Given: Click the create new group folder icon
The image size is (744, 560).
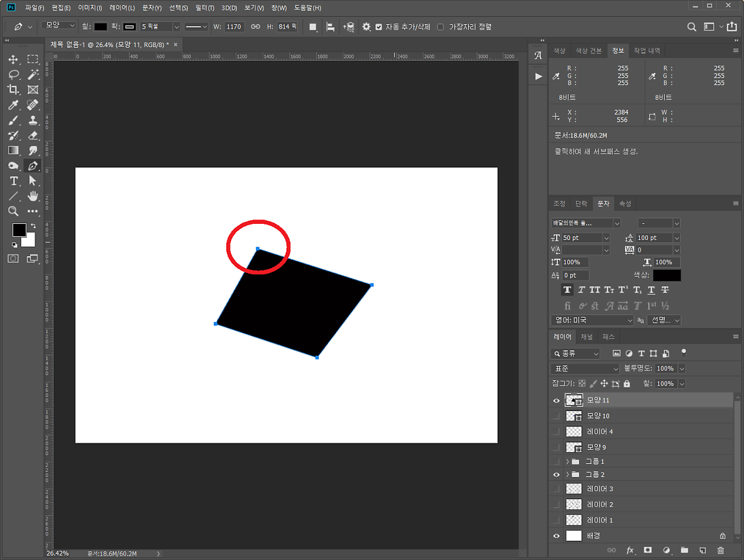Looking at the screenshot, I should coord(684,550).
